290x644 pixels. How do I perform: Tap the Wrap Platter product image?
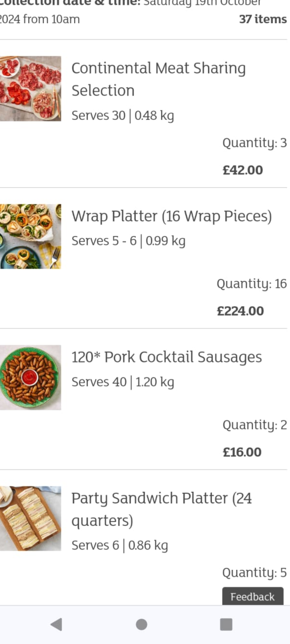30,236
